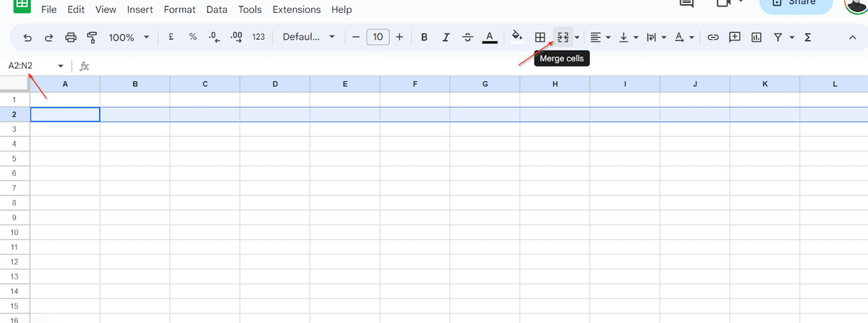Image resolution: width=868 pixels, height=323 pixels.
Task: Toggle bold formatting
Action: (424, 37)
